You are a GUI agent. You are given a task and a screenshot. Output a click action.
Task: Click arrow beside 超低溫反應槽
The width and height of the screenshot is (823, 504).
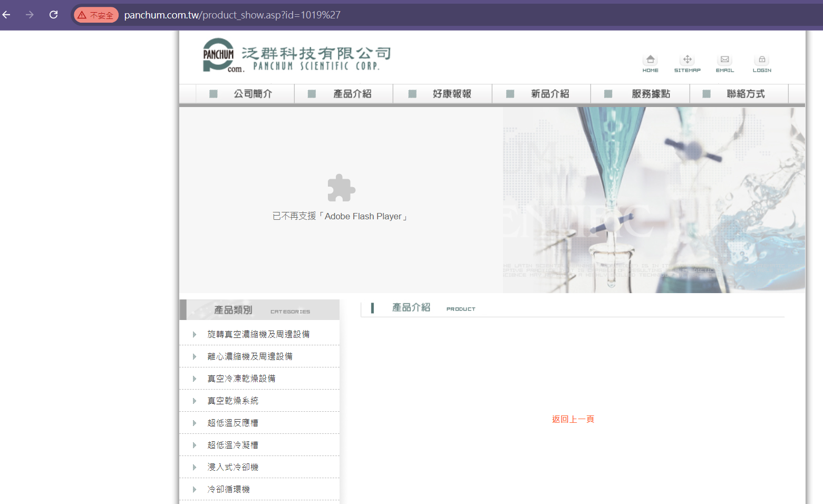pos(195,423)
